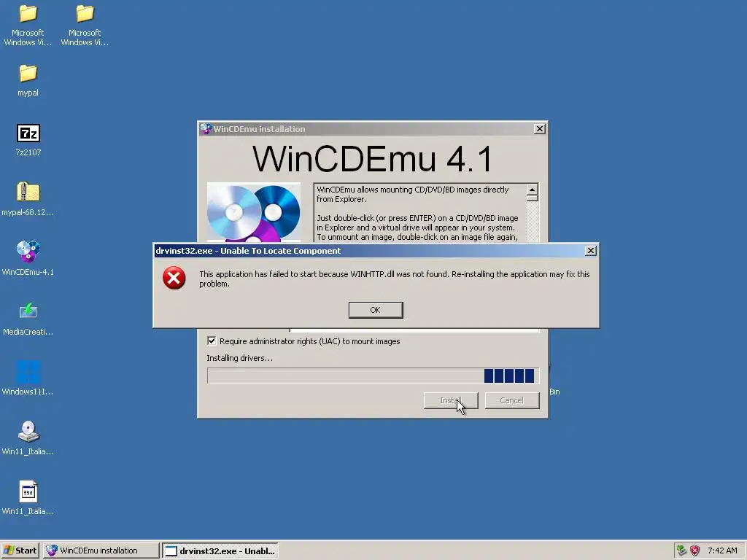Screen dimensions: 747x560
Task: Select the mypal-68.12 zip archive icon
Action: (x=28, y=192)
